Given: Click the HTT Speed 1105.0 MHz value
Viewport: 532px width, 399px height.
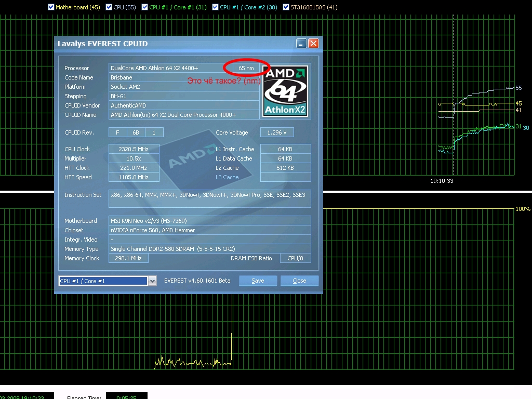Looking at the screenshot, I should pyautogui.click(x=134, y=177).
